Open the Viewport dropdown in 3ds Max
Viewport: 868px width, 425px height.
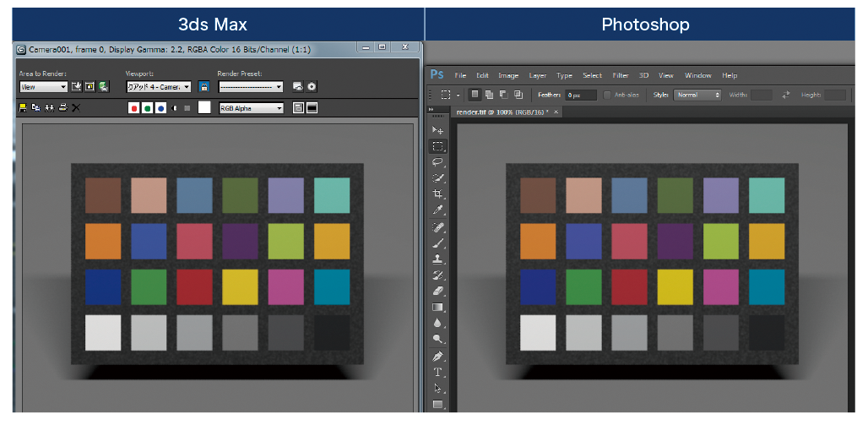click(159, 87)
